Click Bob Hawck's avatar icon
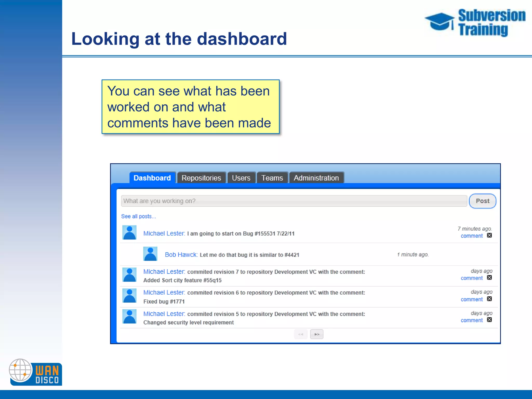Screen dimensions: 532x399 pos(150,254)
